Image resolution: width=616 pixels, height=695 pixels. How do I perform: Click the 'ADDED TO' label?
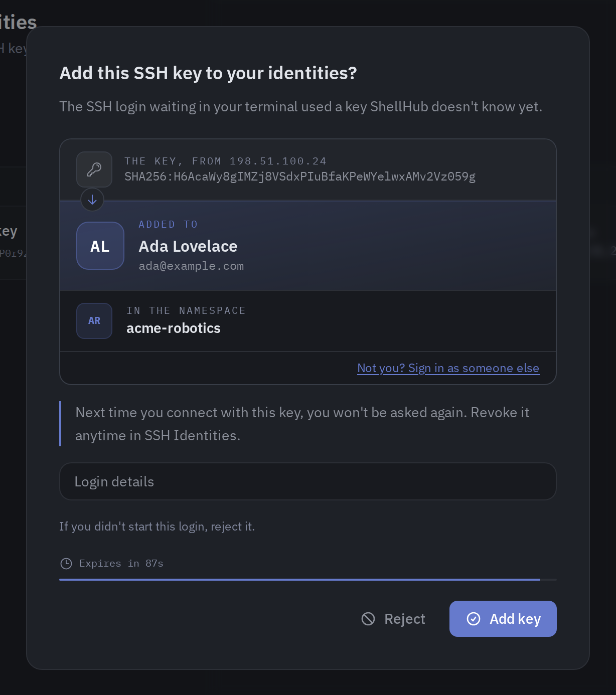168,224
